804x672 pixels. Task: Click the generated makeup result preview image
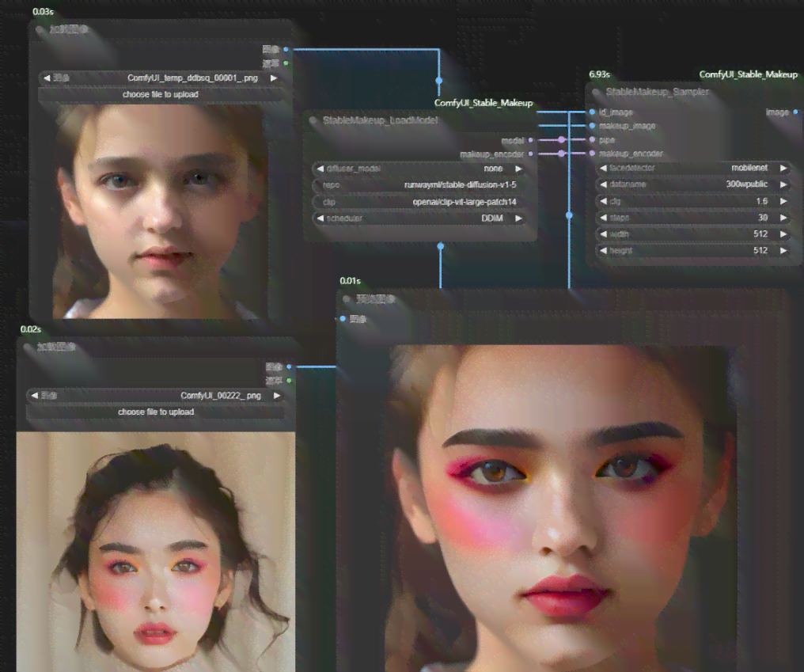pyautogui.click(x=560, y=509)
